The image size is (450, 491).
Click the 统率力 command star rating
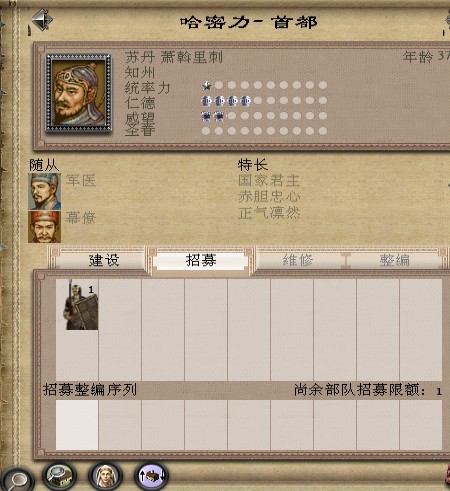[x=264, y=85]
